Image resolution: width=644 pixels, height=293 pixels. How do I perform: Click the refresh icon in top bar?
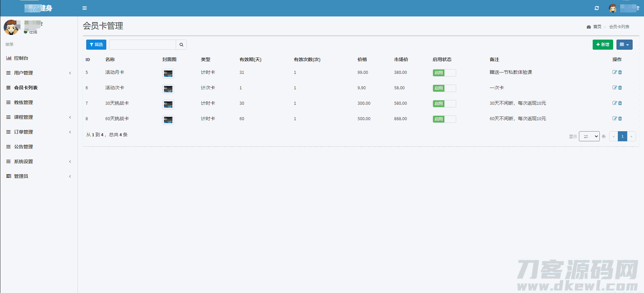click(597, 8)
